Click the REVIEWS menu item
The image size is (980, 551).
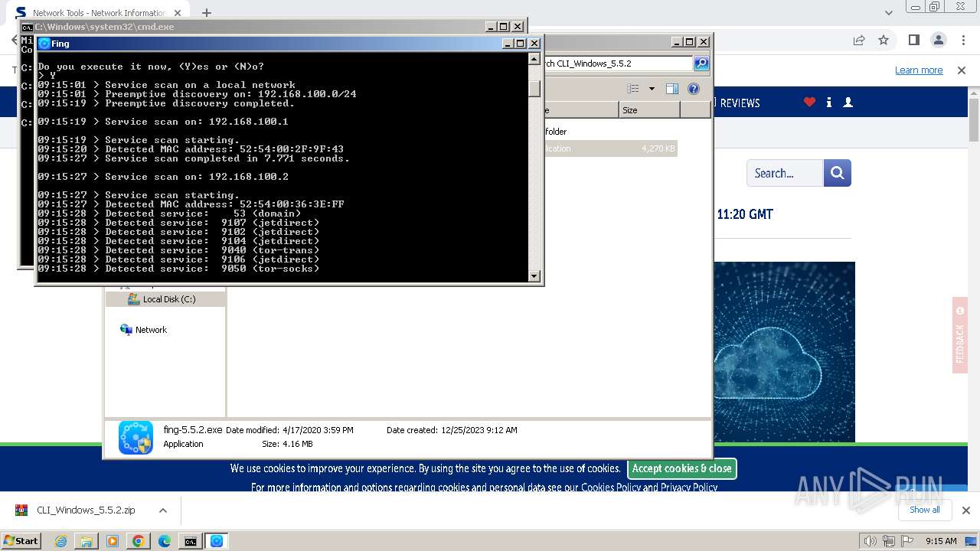pyautogui.click(x=740, y=103)
